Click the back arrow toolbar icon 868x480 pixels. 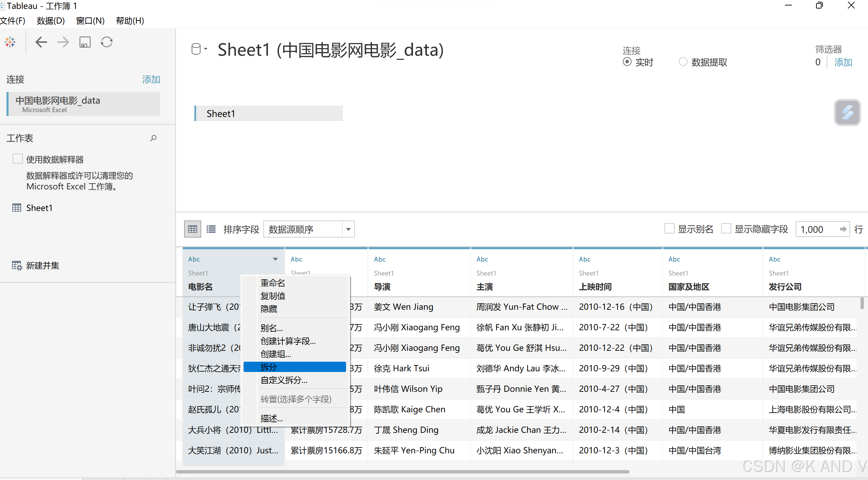click(x=41, y=42)
